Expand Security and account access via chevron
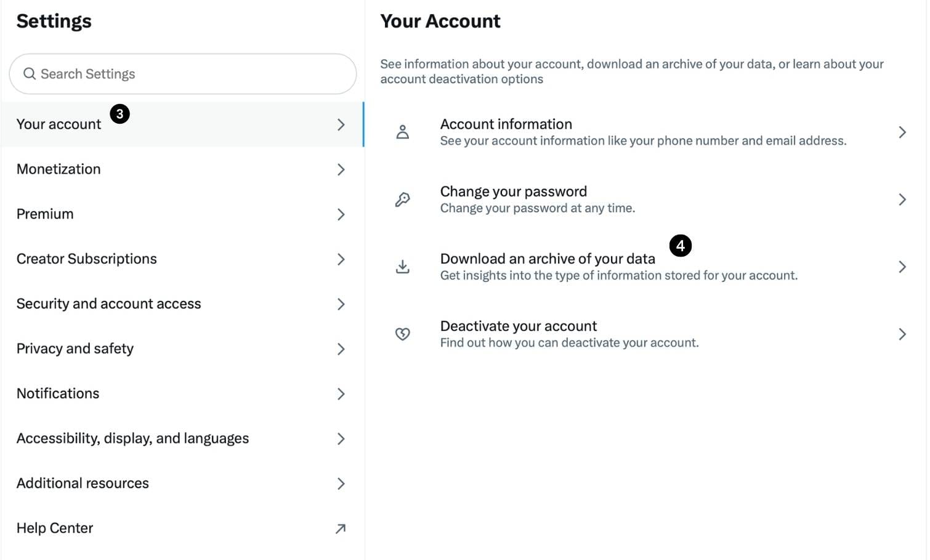Image resolution: width=930 pixels, height=560 pixels. point(341,304)
